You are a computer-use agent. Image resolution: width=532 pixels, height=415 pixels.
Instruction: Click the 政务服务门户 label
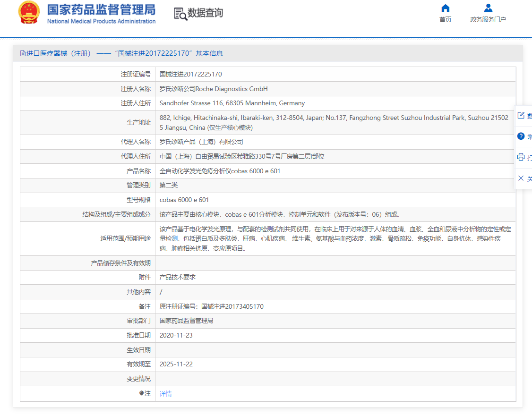pos(488,19)
